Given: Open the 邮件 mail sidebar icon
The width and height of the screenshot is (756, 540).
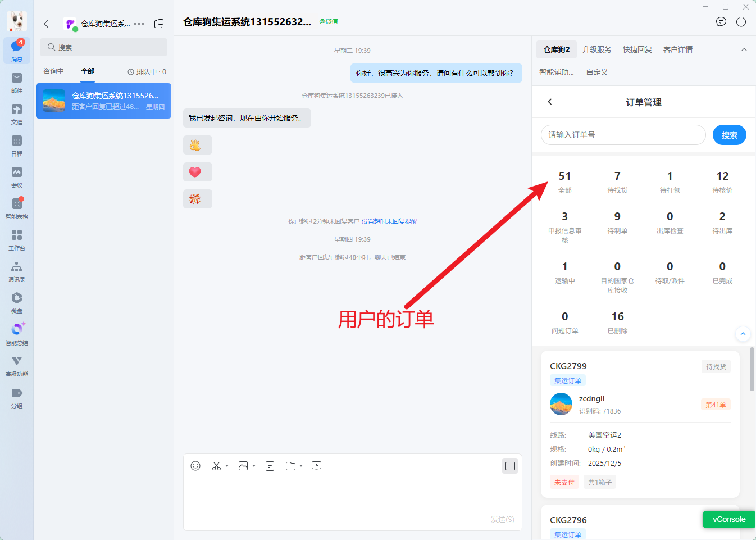Looking at the screenshot, I should pos(17,82).
